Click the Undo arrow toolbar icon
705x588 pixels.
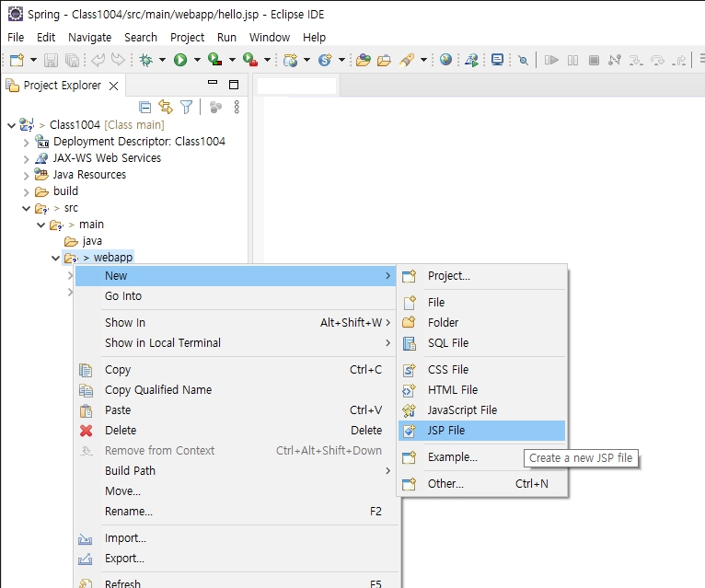(98, 60)
